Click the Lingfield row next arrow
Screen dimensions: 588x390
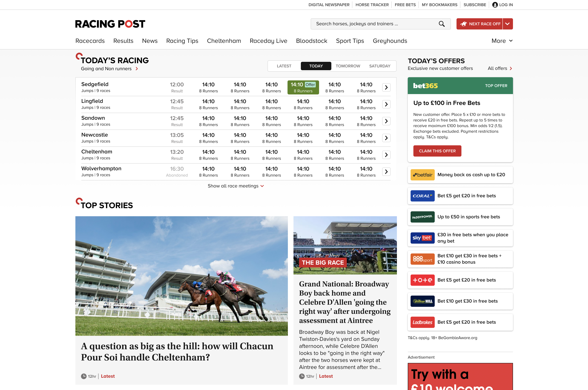[386, 104]
